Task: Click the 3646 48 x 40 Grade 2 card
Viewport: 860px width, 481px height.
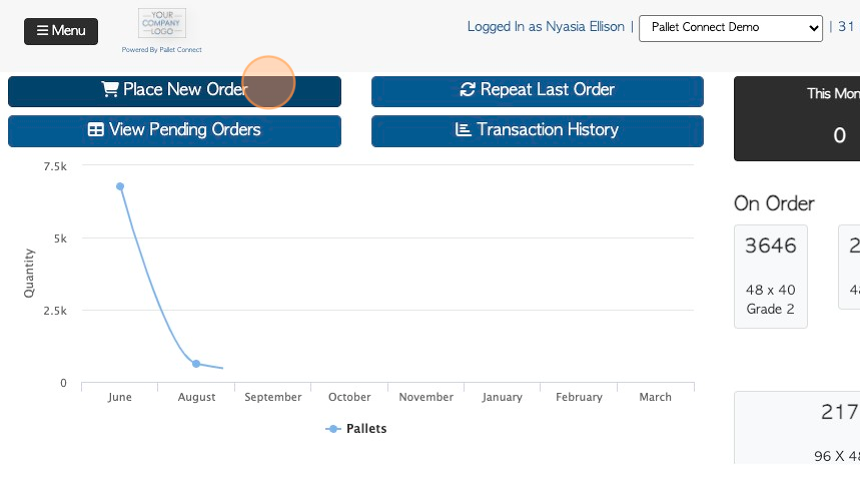Action: [x=771, y=276]
